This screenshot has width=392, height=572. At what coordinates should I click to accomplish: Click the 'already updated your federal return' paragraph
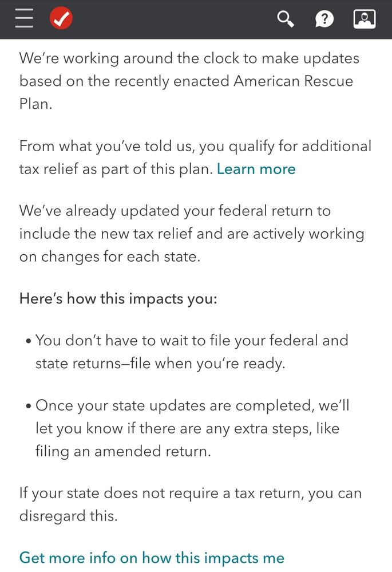click(175, 211)
